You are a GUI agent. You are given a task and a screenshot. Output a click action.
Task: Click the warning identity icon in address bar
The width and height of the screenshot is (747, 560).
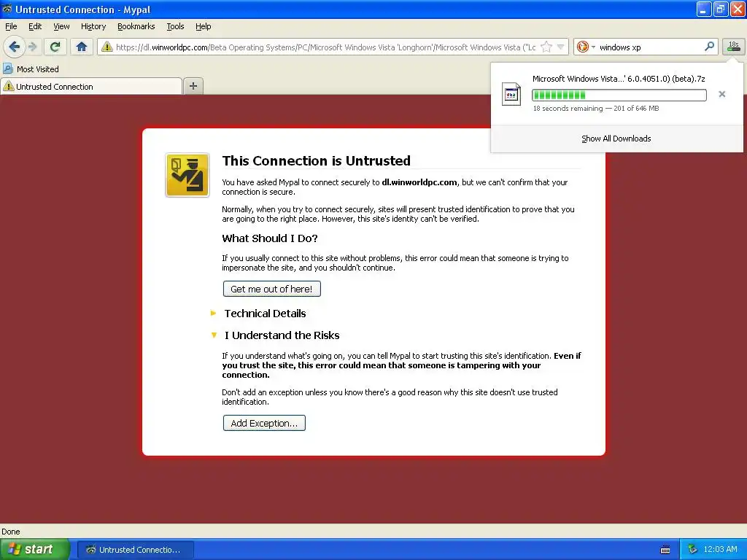[107, 47]
